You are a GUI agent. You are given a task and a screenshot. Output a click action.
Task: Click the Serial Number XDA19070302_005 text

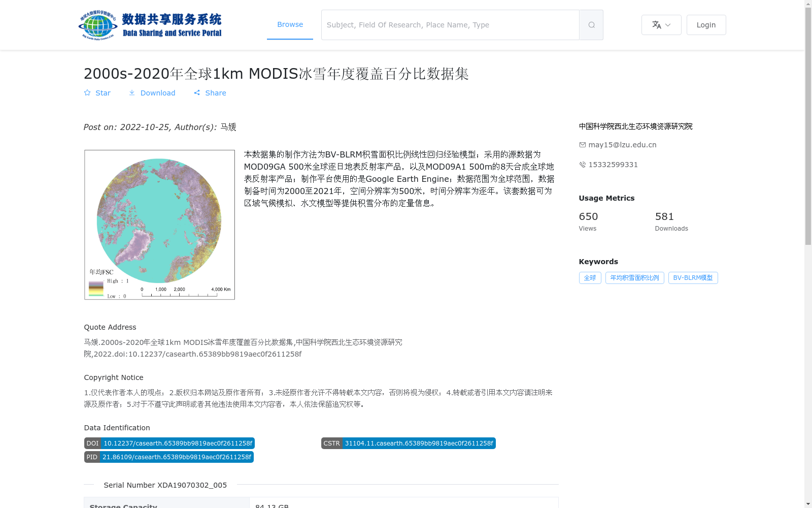click(x=165, y=485)
